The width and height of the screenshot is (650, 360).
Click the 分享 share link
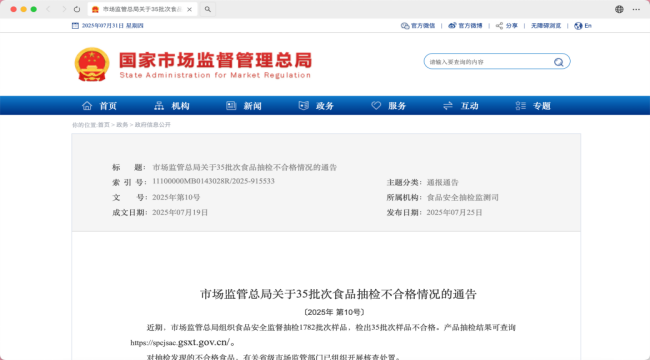coord(512,26)
